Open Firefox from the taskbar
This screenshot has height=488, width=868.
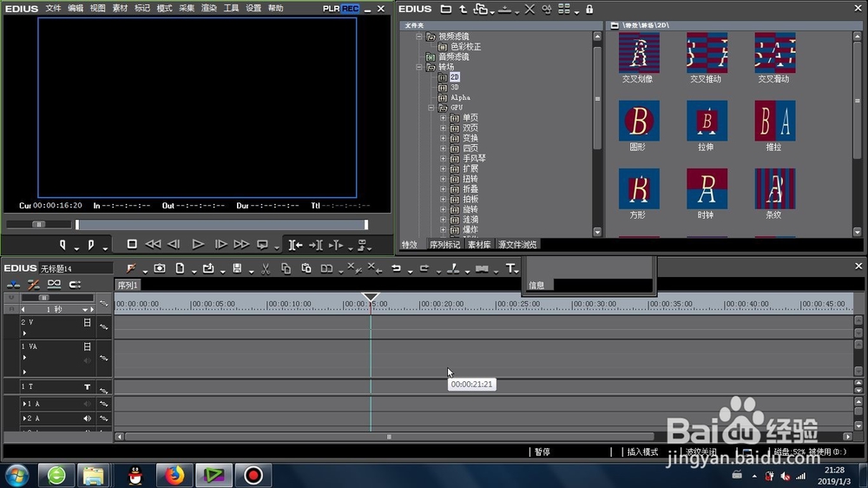click(x=174, y=475)
